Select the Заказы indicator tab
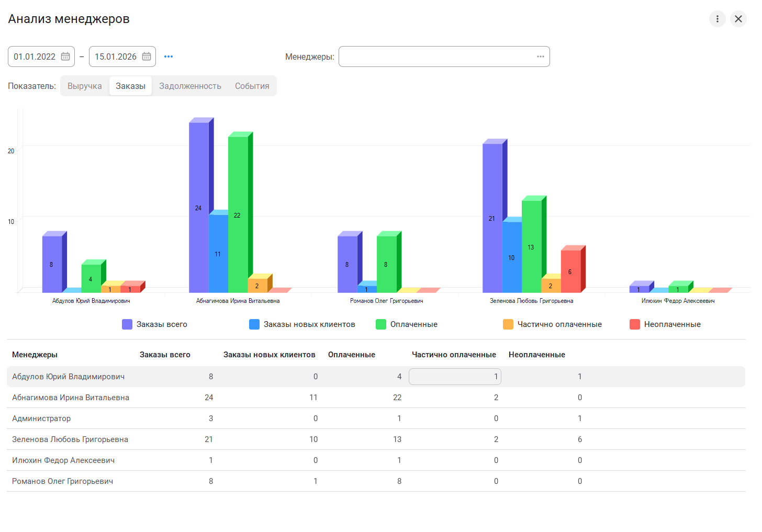Image resolution: width=762 pixels, height=532 pixels. click(x=130, y=86)
